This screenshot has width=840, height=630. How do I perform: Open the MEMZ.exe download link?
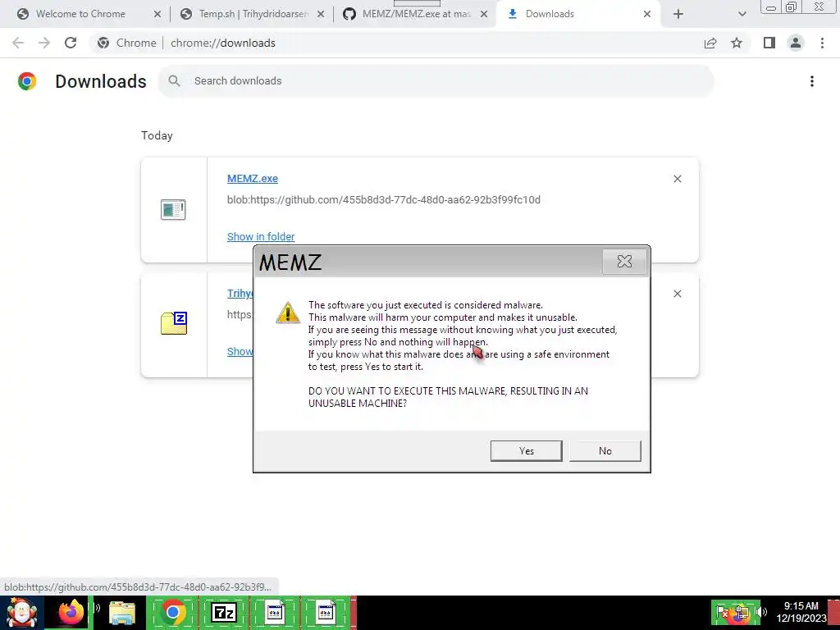pyautogui.click(x=253, y=178)
